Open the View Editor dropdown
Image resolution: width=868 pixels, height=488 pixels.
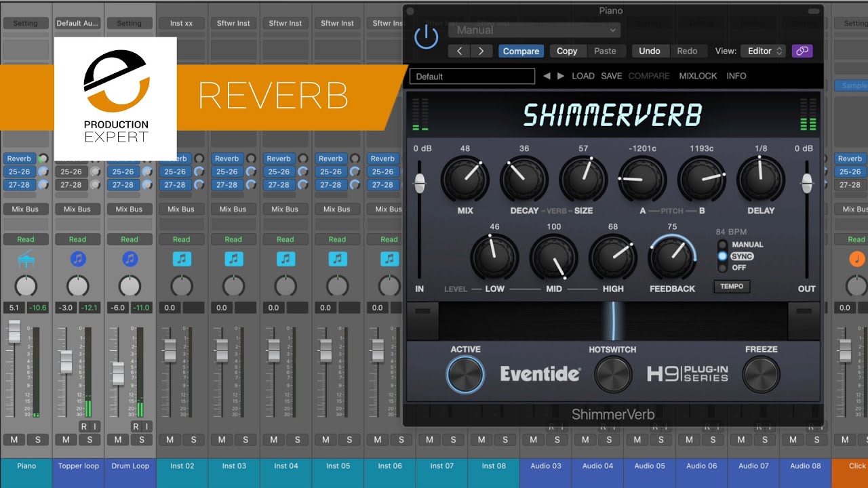[x=763, y=51]
